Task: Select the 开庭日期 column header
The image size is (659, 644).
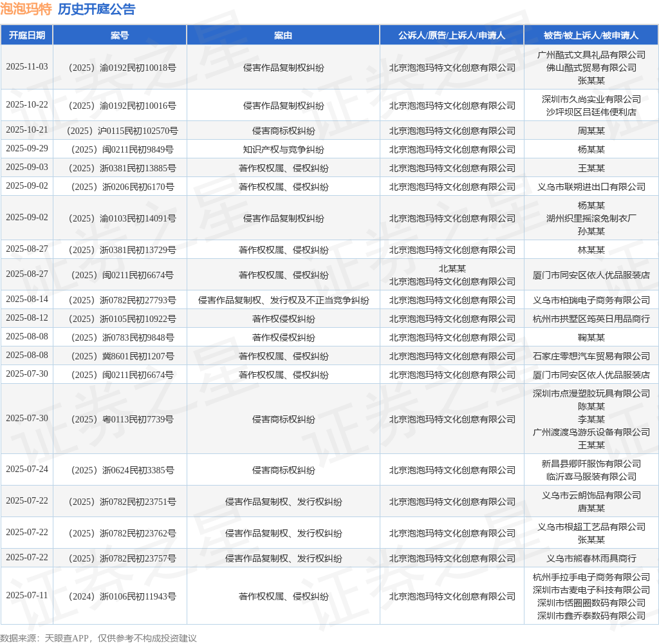Action: [27, 35]
